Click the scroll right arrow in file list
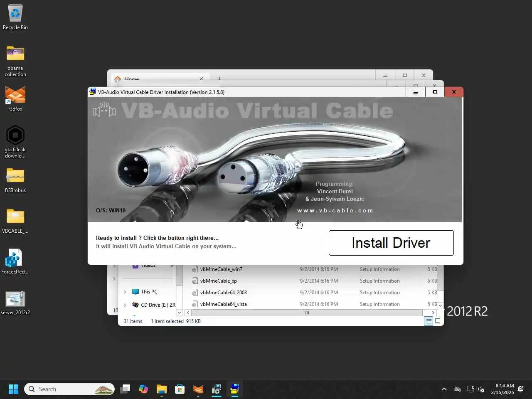The image size is (532, 399). (433, 313)
